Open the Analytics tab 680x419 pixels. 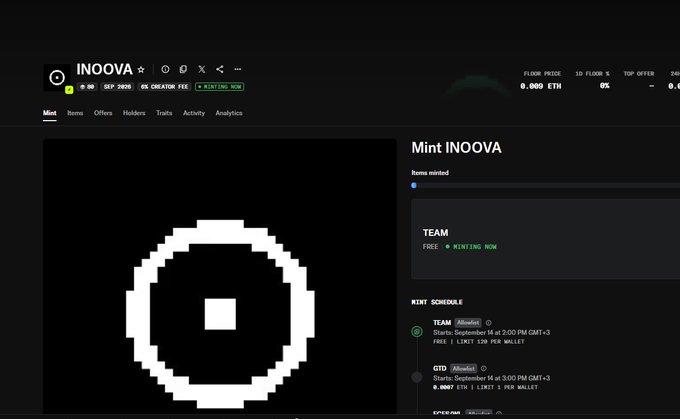pos(229,113)
